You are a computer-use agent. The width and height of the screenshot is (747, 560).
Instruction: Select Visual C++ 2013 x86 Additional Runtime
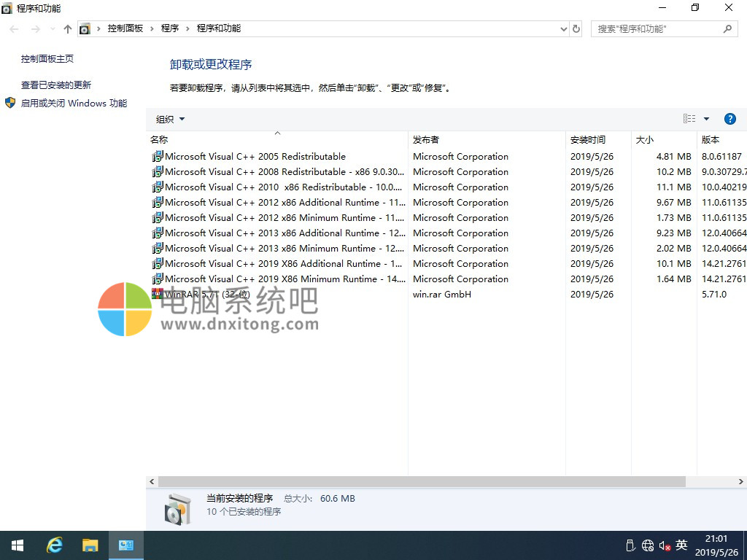pos(285,233)
